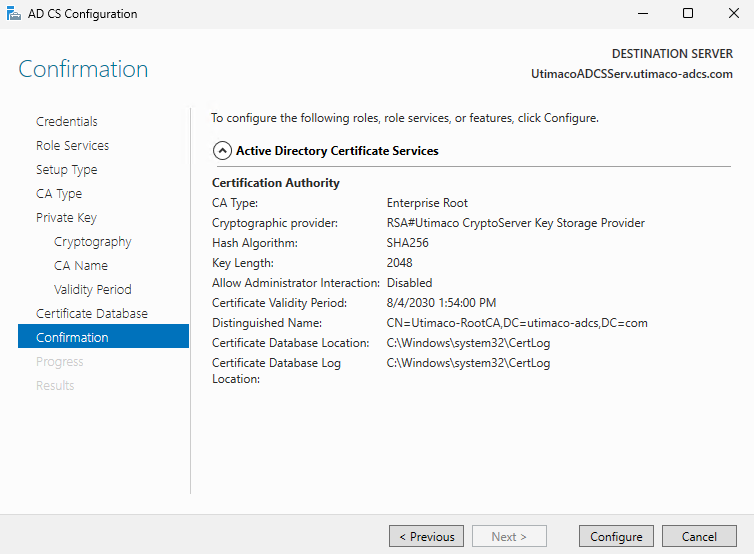Open the Validity Period sub-step
Viewport: 754px width, 554px height.
[x=92, y=290]
